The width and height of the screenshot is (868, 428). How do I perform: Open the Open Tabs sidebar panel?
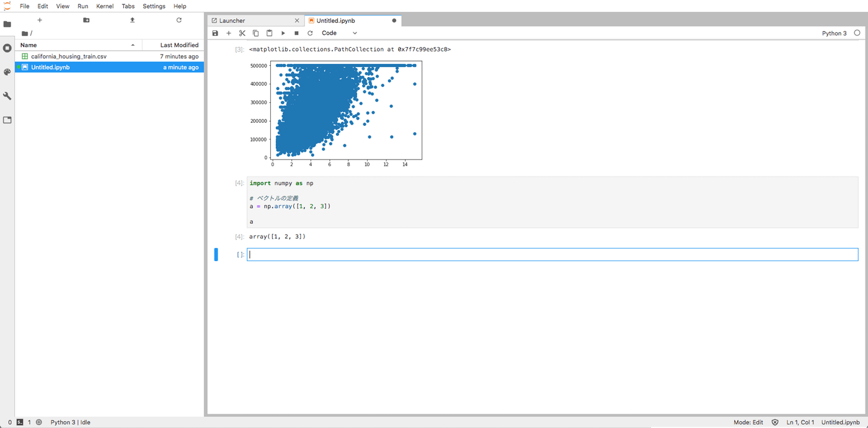(7, 120)
